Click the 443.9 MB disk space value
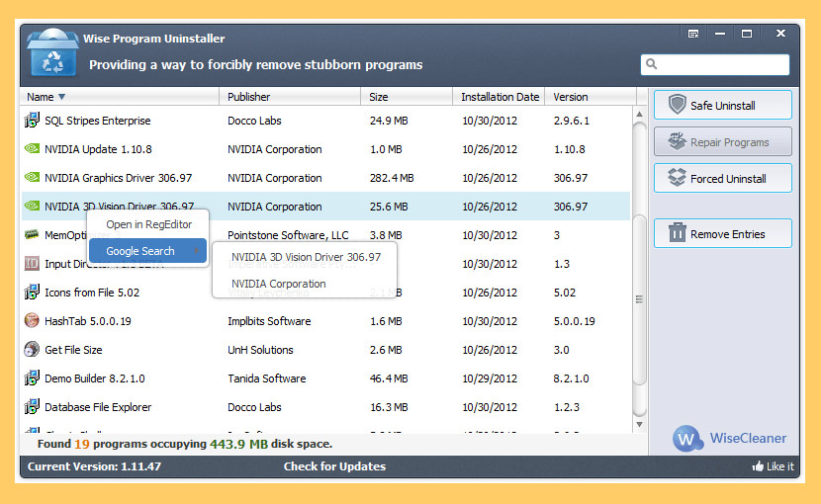The width and height of the screenshot is (821, 504). click(238, 444)
